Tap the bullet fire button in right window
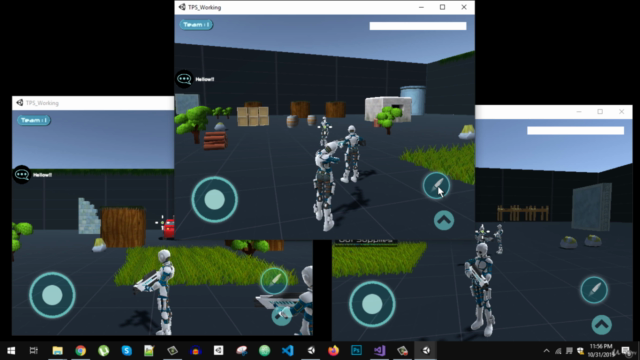This screenshot has height=360, width=640. click(x=594, y=290)
